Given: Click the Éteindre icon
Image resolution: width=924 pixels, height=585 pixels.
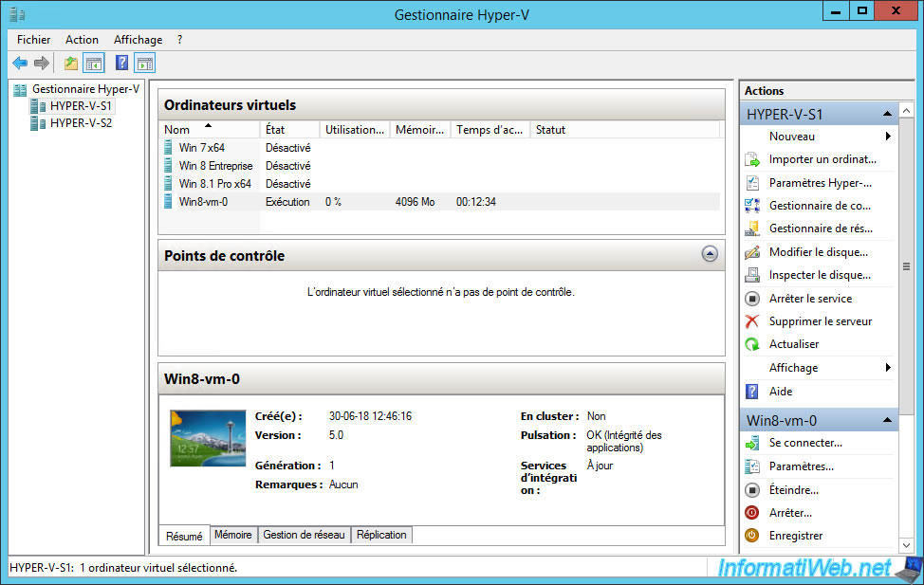Looking at the screenshot, I should [x=752, y=490].
